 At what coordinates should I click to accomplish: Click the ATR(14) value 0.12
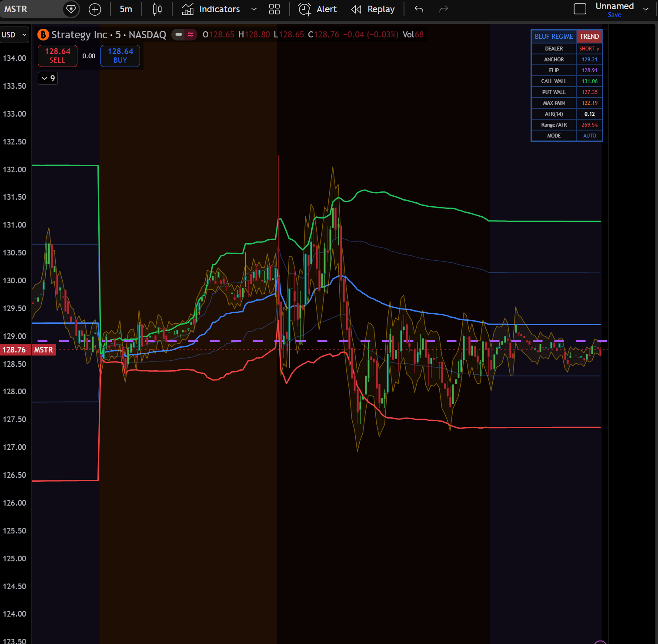pos(589,114)
